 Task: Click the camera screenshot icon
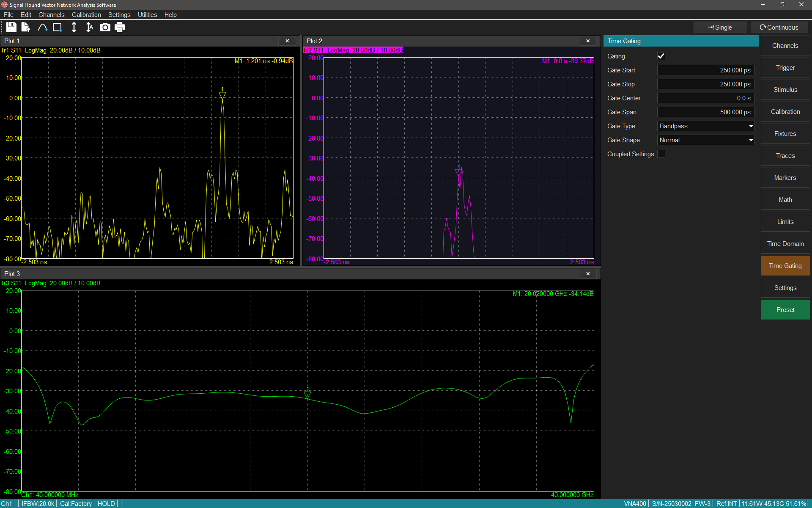[105, 28]
